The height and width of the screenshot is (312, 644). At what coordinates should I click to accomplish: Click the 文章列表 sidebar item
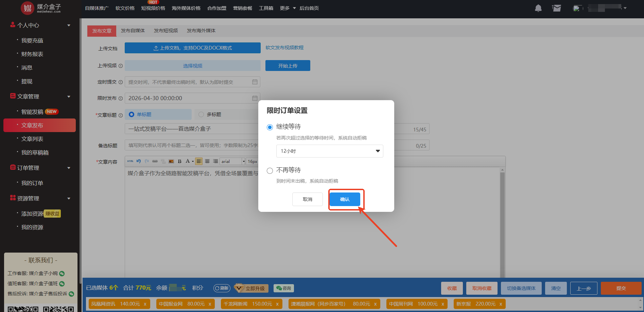click(x=32, y=139)
